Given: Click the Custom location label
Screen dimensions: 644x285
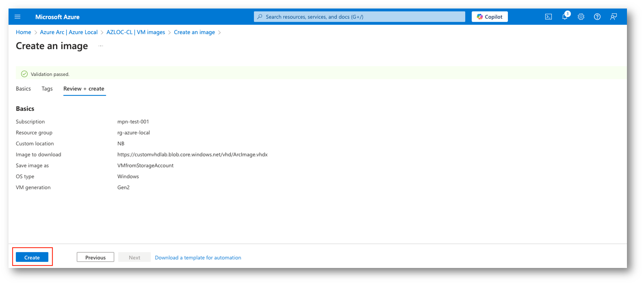Looking at the screenshot, I should [35, 143].
